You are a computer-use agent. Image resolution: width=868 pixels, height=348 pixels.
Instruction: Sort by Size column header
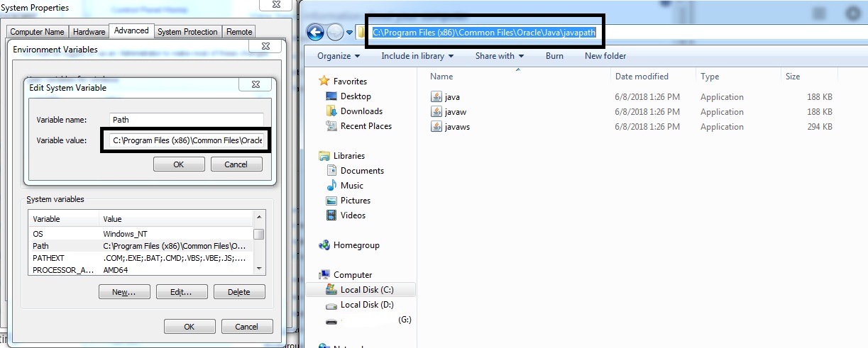[x=793, y=77]
